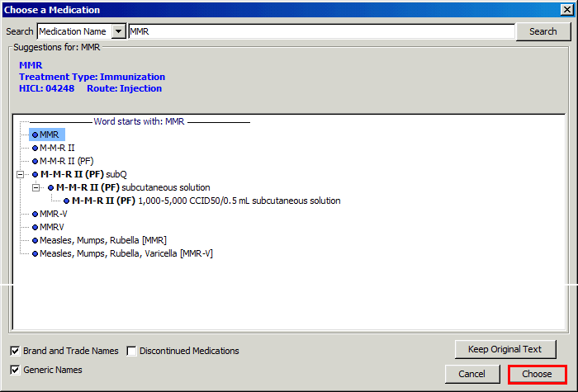This screenshot has height=392, width=578.
Task: Select the MMR tree item
Action: [x=49, y=135]
